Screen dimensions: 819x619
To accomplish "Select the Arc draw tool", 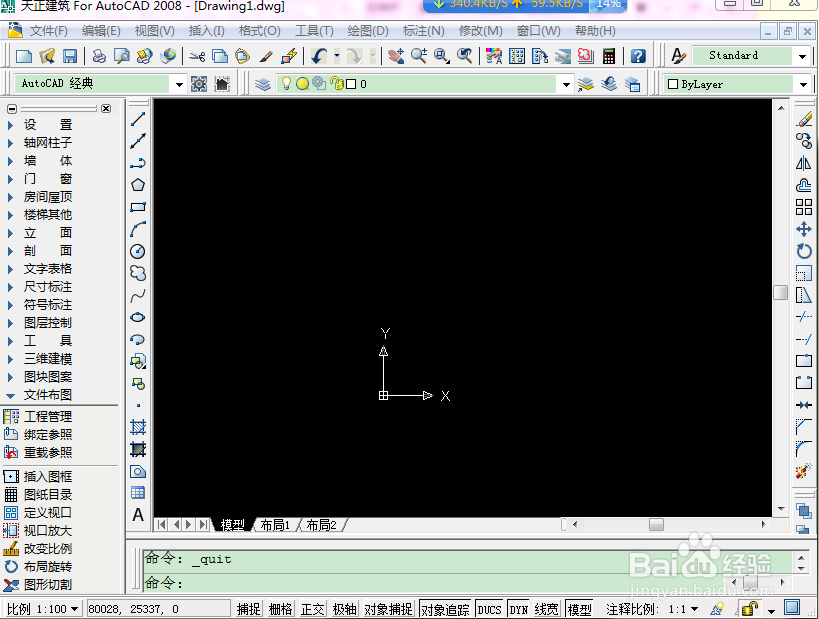I will coord(138,229).
